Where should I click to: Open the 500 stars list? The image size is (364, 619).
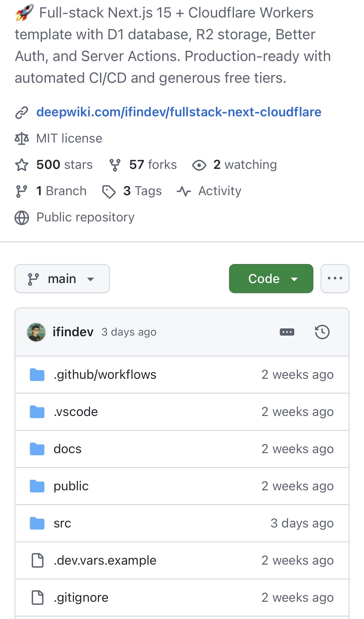65,165
